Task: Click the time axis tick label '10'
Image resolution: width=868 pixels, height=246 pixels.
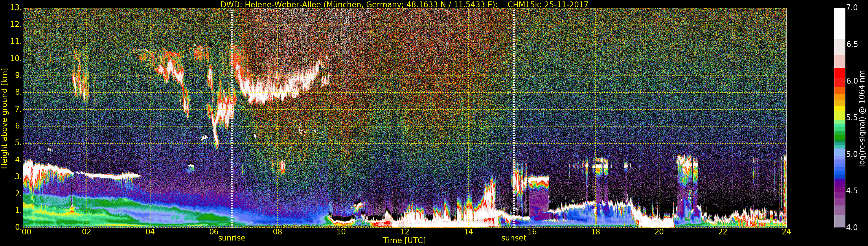Action: pos(341,232)
